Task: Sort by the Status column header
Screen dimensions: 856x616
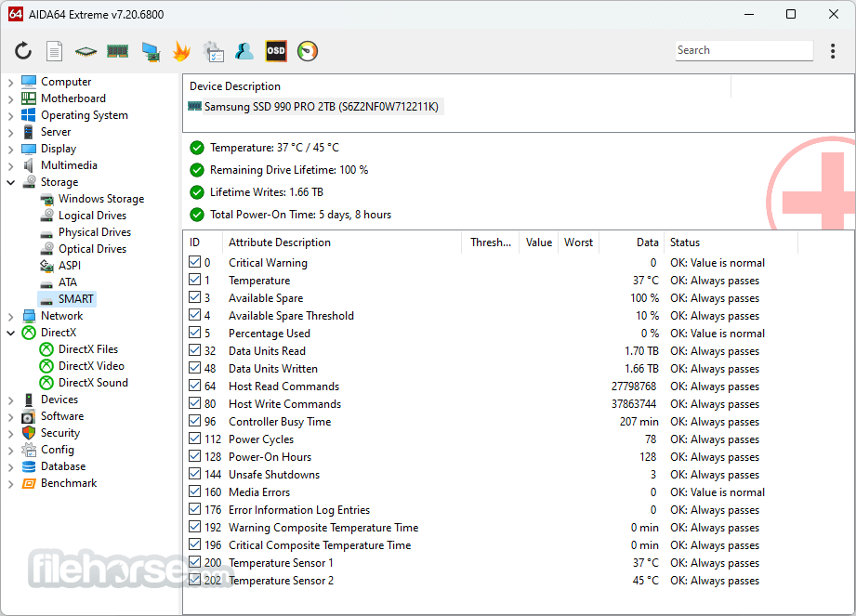Action: [x=731, y=242]
